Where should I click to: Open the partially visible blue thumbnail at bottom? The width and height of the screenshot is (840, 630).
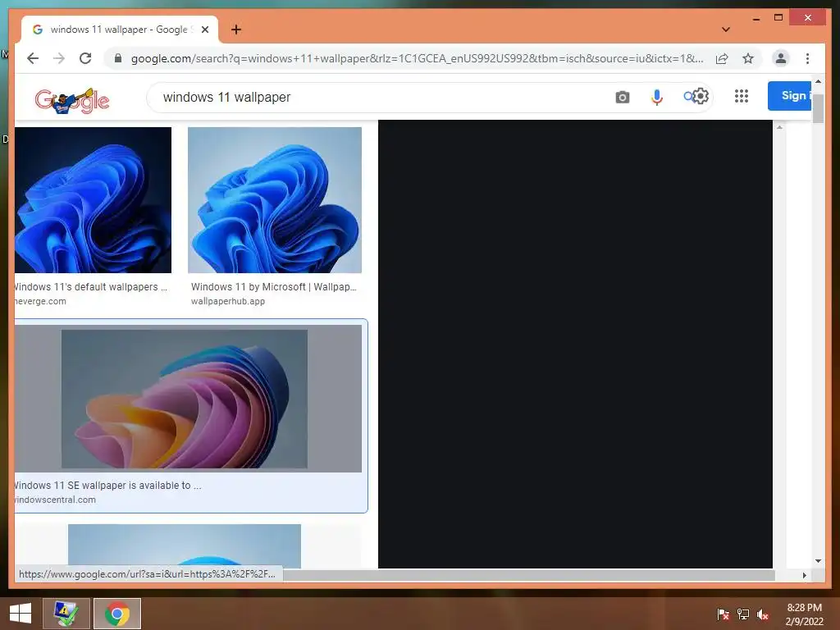point(185,546)
